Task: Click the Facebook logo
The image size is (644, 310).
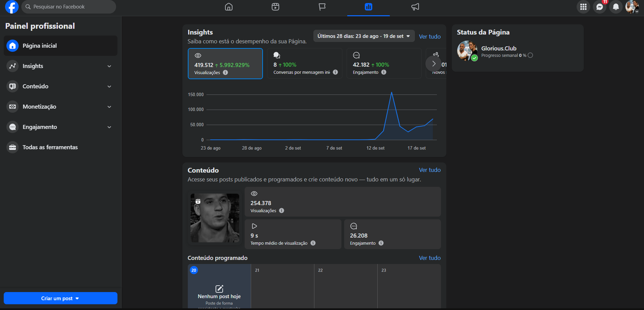Action: tap(12, 7)
